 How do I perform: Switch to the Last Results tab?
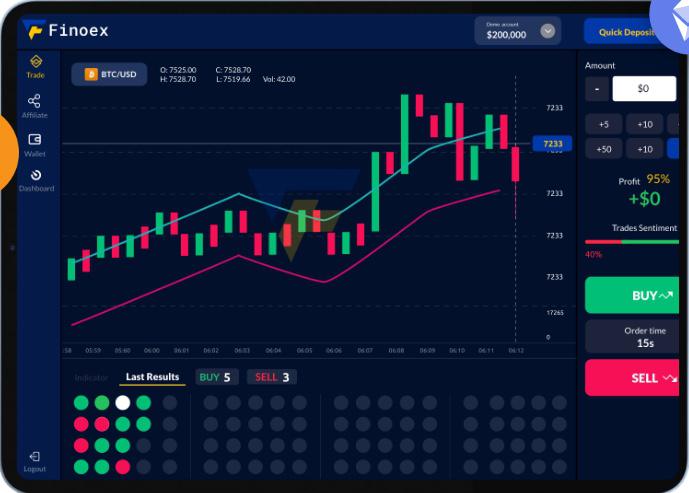click(152, 377)
